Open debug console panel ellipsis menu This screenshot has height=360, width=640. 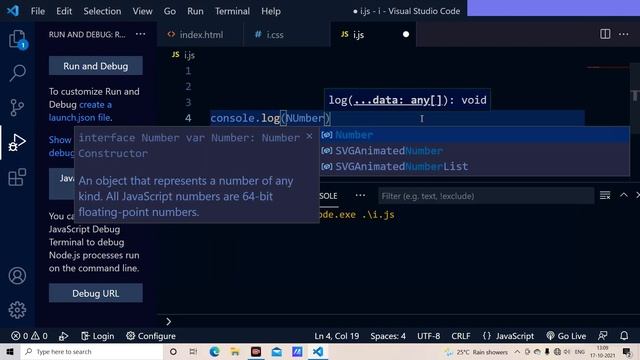[x=360, y=196]
